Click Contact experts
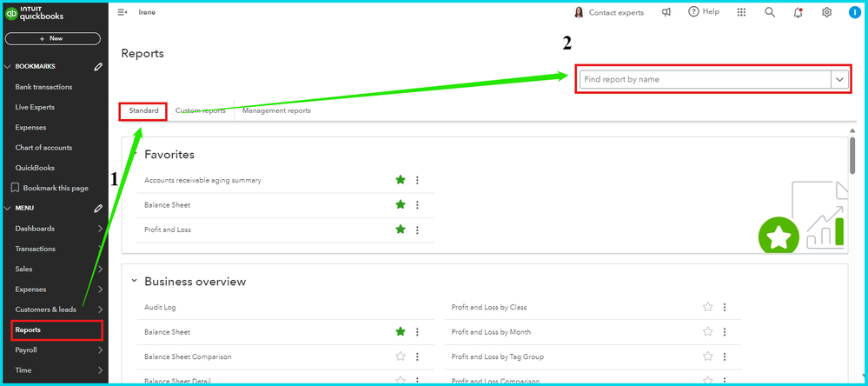Screen dimensions: 868x386 (x=609, y=12)
